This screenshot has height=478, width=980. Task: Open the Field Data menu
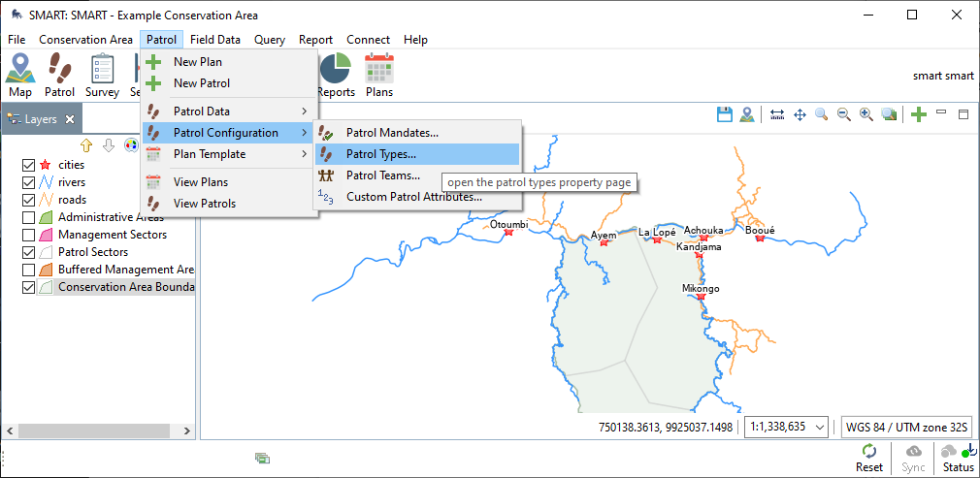(214, 40)
